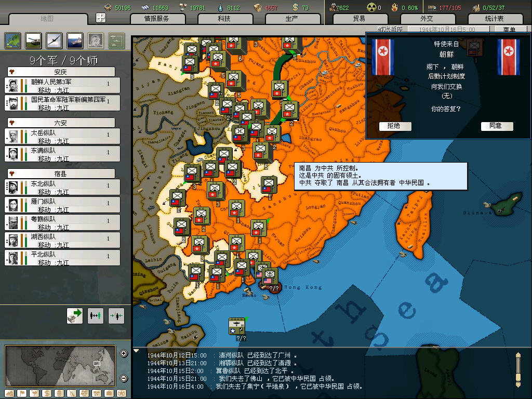
Task: Click the strategic redeployment green arrow icon
Action: coord(75,316)
